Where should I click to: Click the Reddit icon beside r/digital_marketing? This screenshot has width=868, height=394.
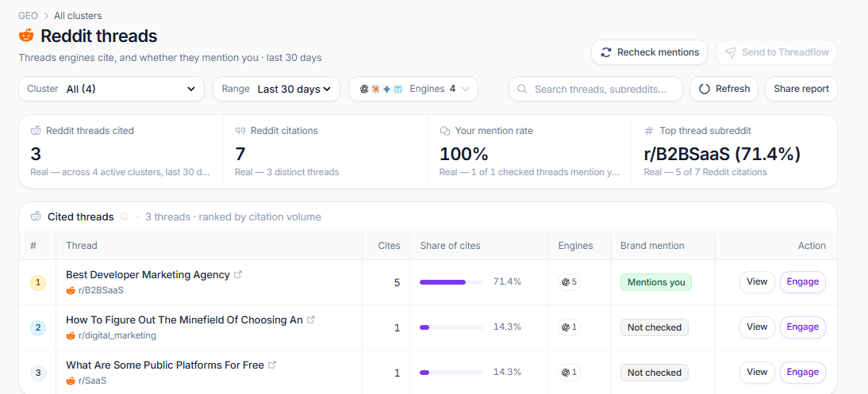click(x=71, y=335)
